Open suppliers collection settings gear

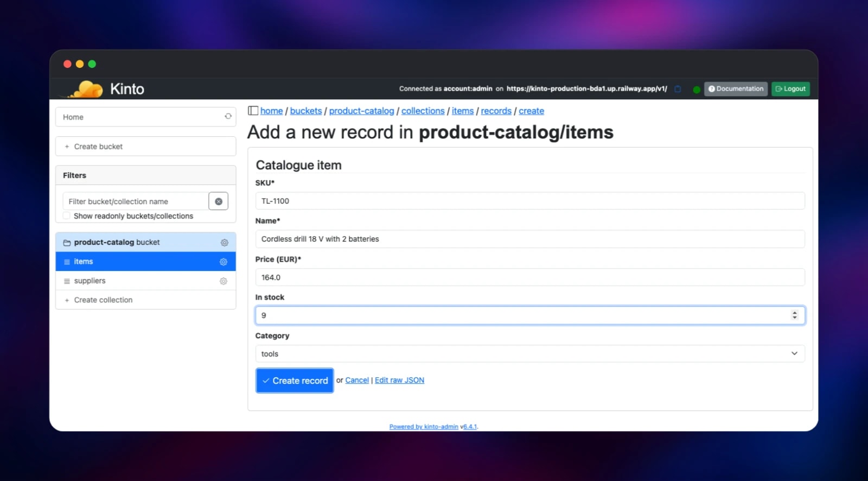[224, 281]
